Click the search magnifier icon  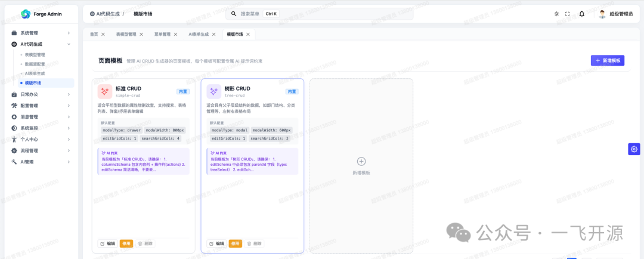[x=234, y=14]
